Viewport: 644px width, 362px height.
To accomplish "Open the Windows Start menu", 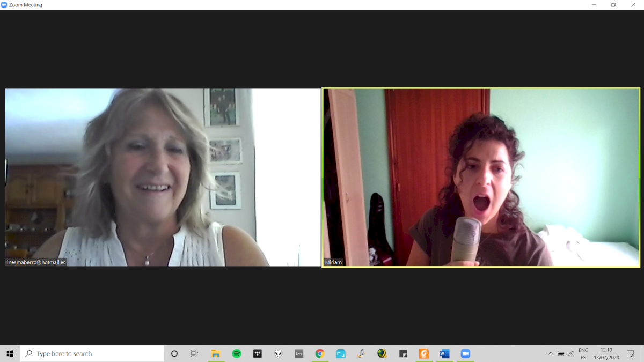I will (x=10, y=353).
